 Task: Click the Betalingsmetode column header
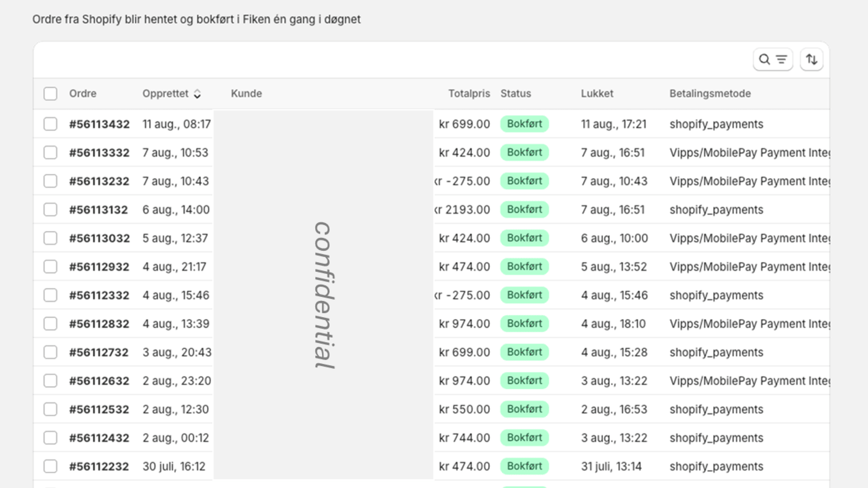click(x=710, y=94)
